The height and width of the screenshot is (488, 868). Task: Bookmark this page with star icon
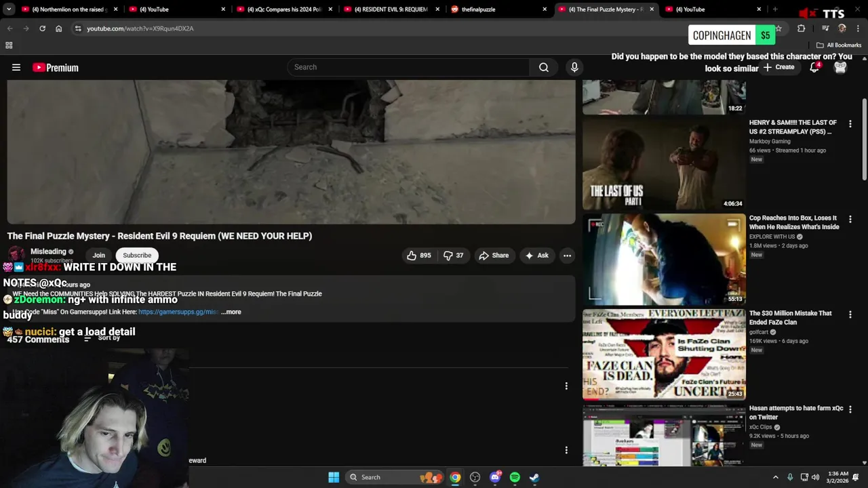click(x=778, y=28)
